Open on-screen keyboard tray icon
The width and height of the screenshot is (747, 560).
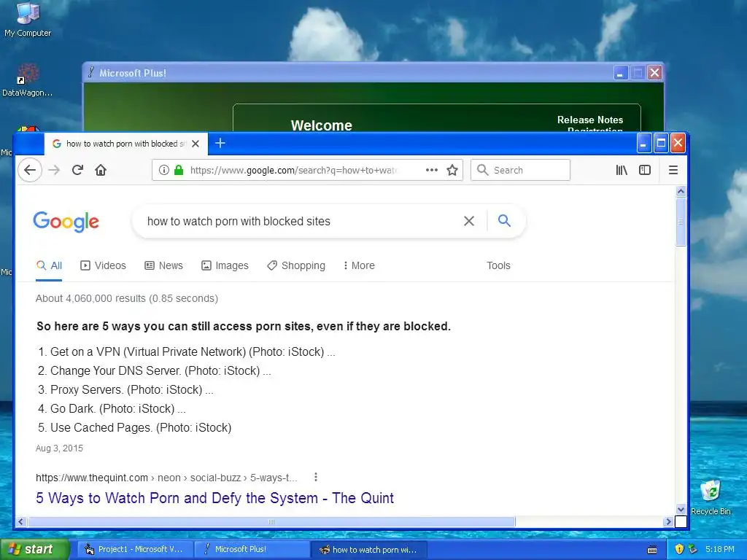click(652, 550)
